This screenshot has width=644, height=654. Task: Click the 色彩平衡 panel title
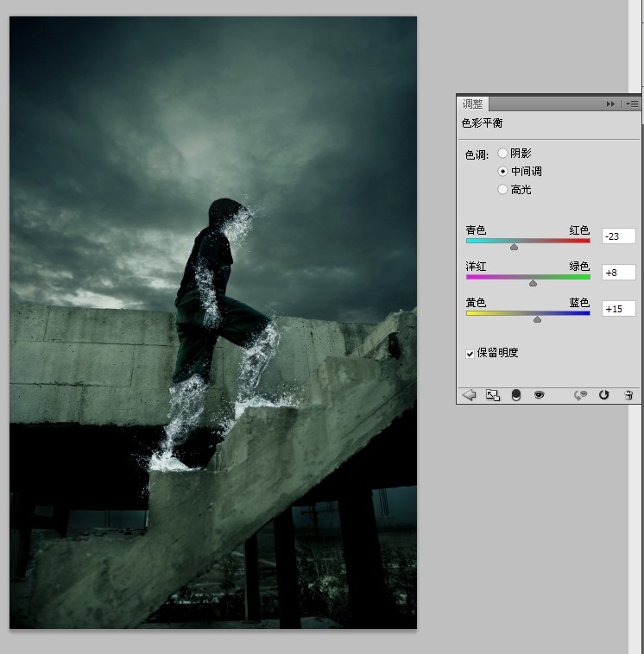(x=482, y=123)
